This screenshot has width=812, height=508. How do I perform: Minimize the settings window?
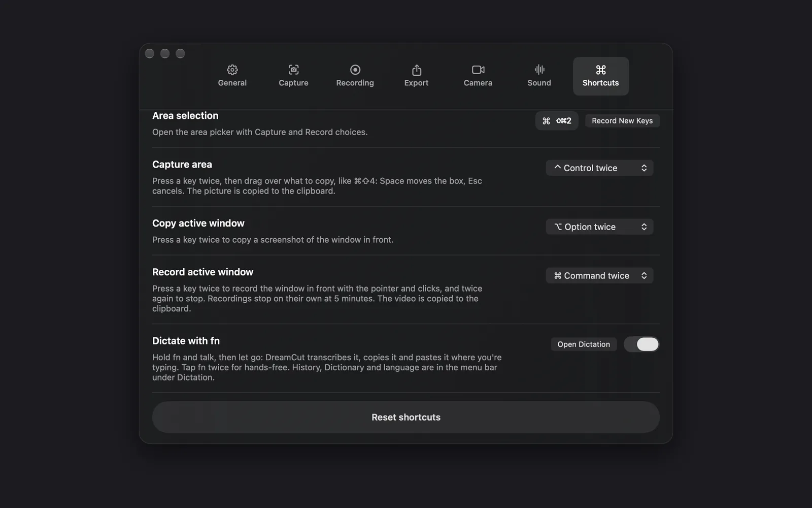[165, 53]
